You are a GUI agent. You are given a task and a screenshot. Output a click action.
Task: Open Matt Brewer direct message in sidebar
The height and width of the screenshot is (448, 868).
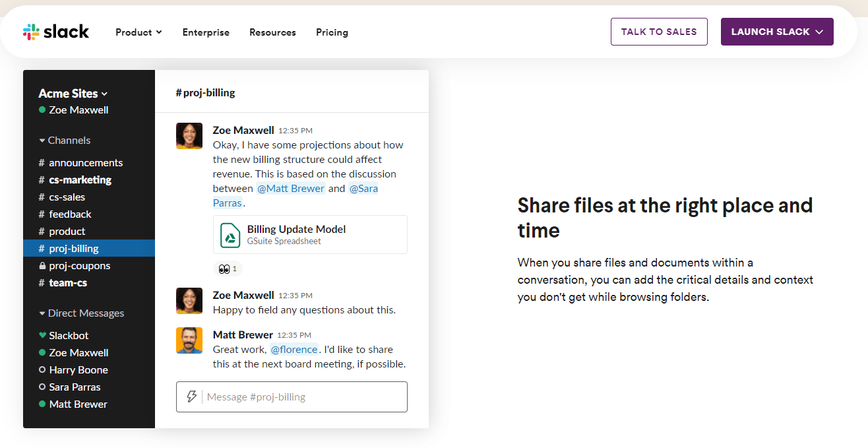tap(89, 404)
